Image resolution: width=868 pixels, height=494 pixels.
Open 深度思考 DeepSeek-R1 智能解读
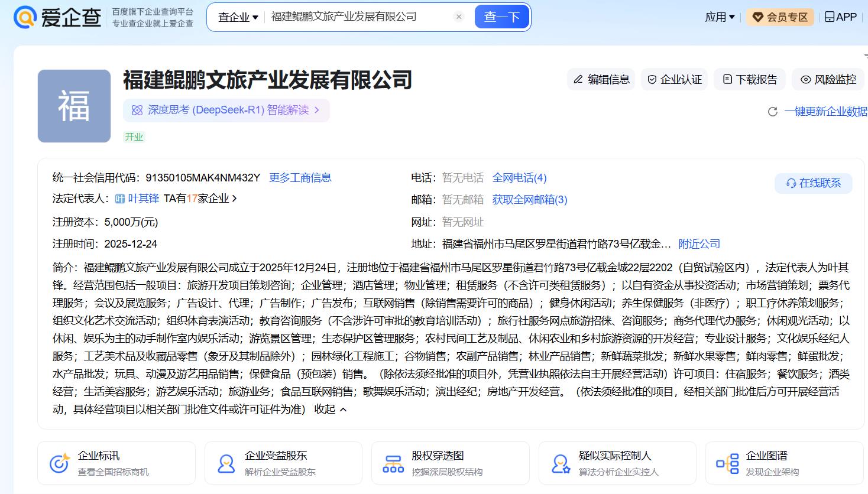click(x=226, y=110)
